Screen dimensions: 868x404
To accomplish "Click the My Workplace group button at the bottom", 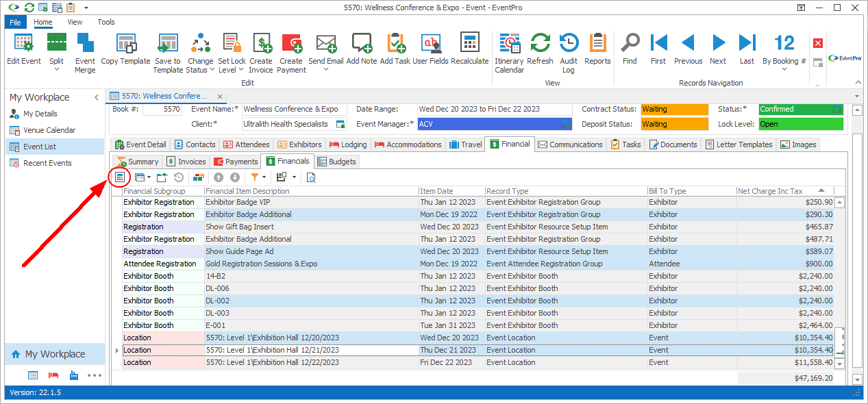I will (55, 354).
